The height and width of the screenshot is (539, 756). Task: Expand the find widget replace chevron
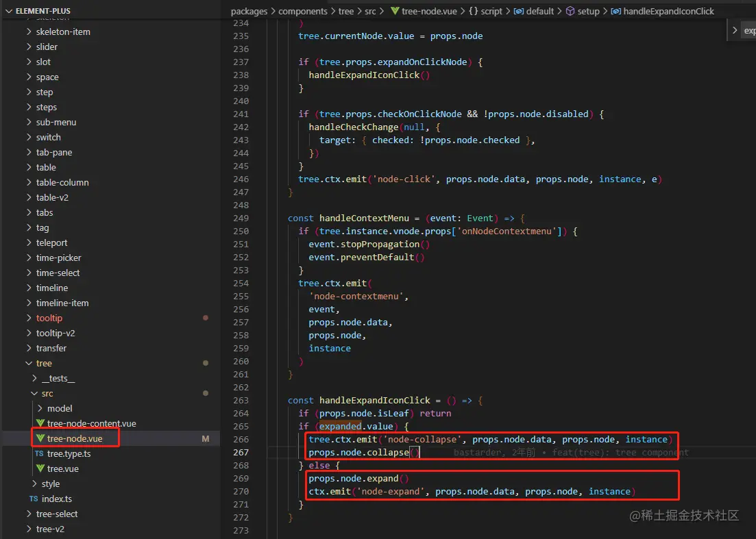click(x=735, y=30)
